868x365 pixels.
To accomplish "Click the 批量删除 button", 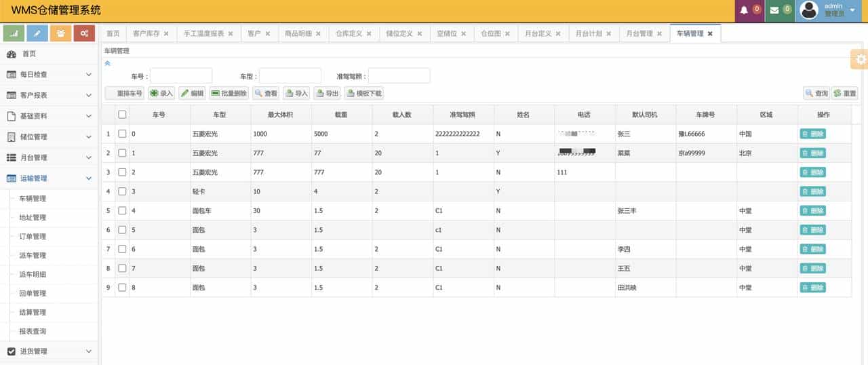I will (229, 94).
